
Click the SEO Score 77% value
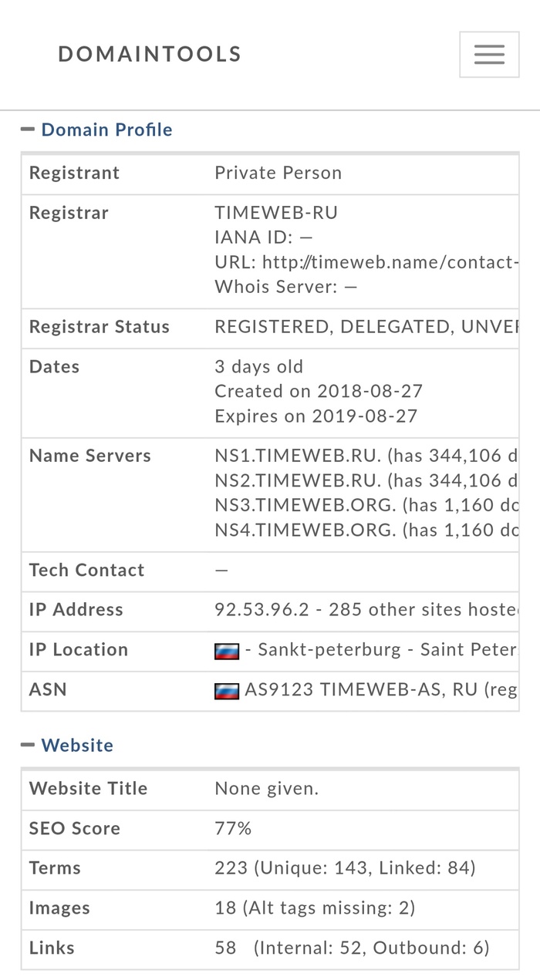pyautogui.click(x=233, y=828)
